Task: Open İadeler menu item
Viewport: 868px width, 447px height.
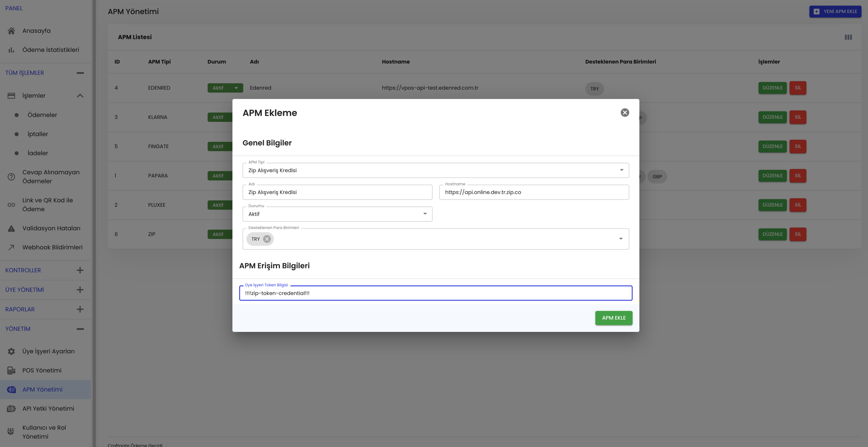Action: pos(38,153)
